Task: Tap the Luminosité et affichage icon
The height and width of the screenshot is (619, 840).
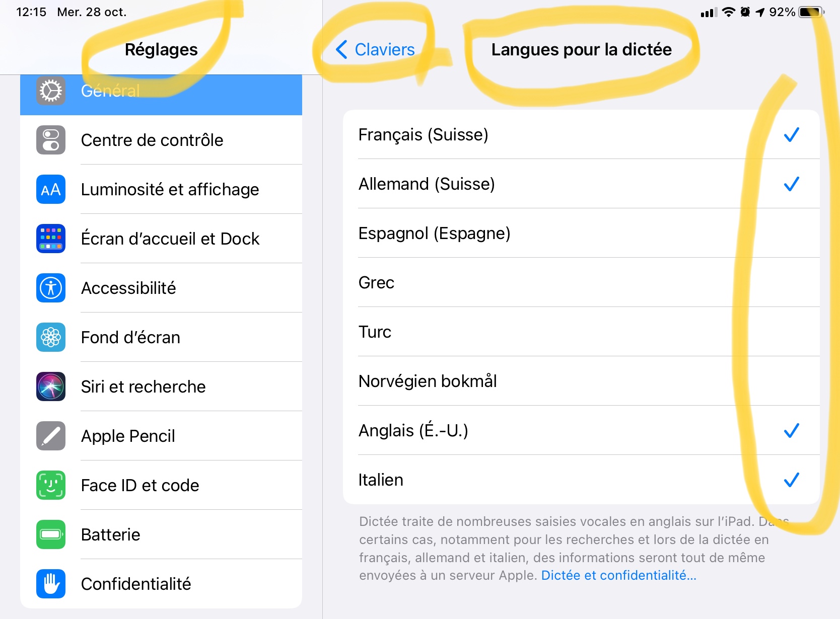Action: click(51, 189)
